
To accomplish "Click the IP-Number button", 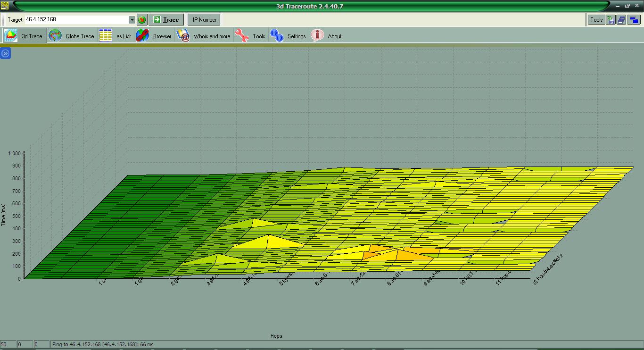I will [205, 20].
